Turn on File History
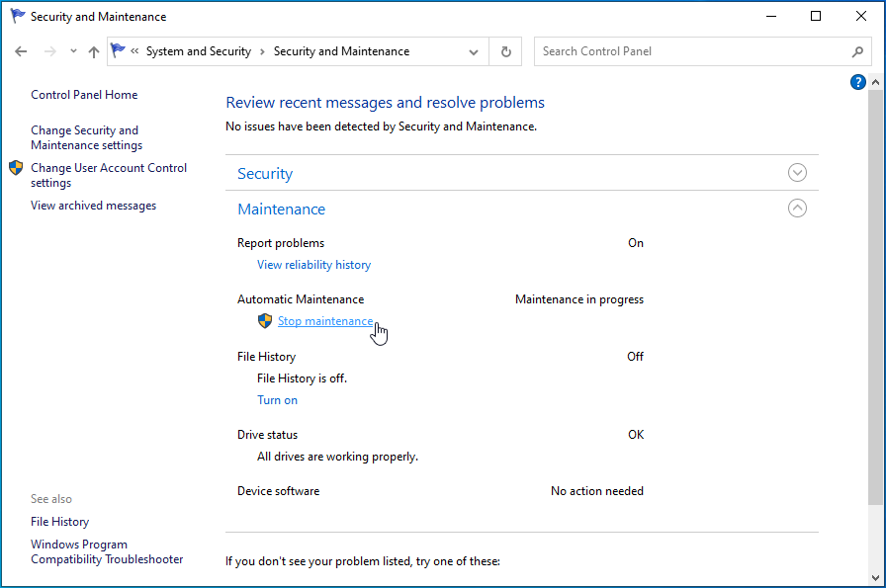The image size is (886, 588). click(277, 400)
